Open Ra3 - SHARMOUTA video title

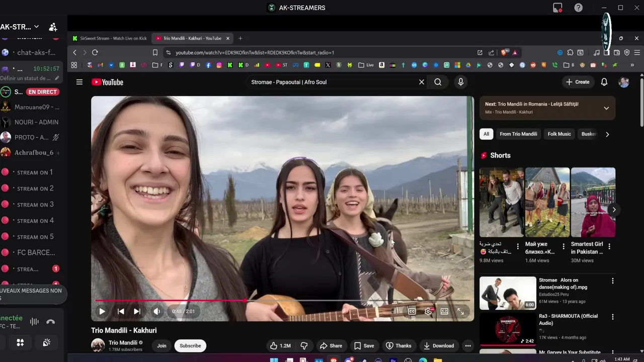(x=568, y=319)
